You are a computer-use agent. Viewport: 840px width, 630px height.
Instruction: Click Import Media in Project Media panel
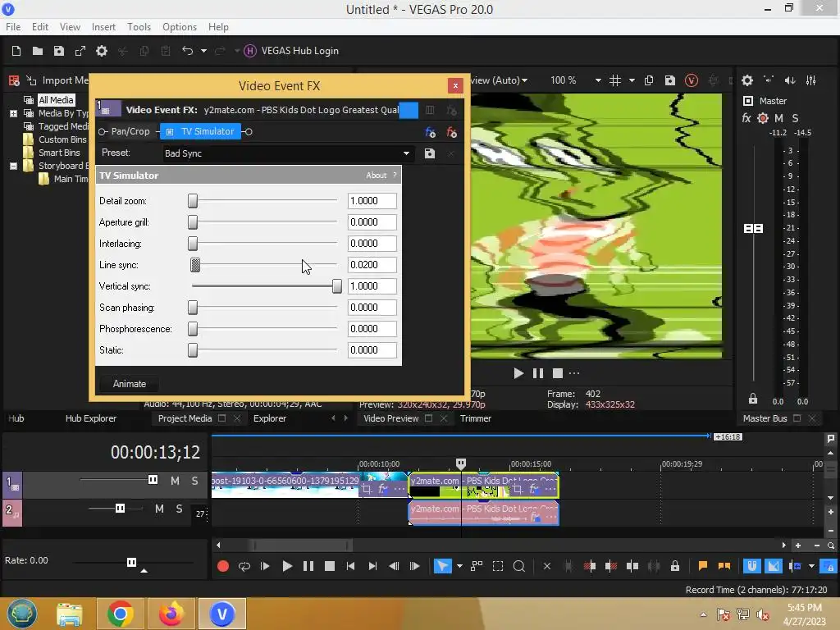tap(58, 80)
